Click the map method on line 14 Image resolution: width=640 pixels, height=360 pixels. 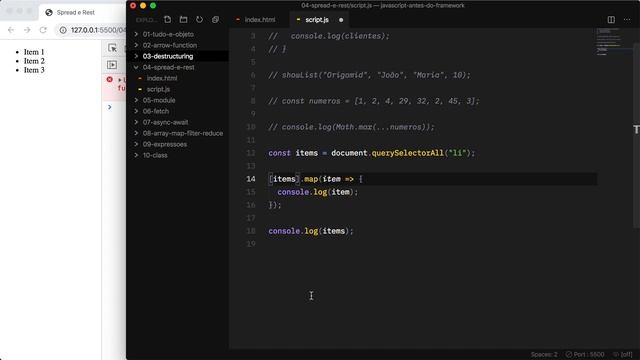pyautogui.click(x=311, y=179)
